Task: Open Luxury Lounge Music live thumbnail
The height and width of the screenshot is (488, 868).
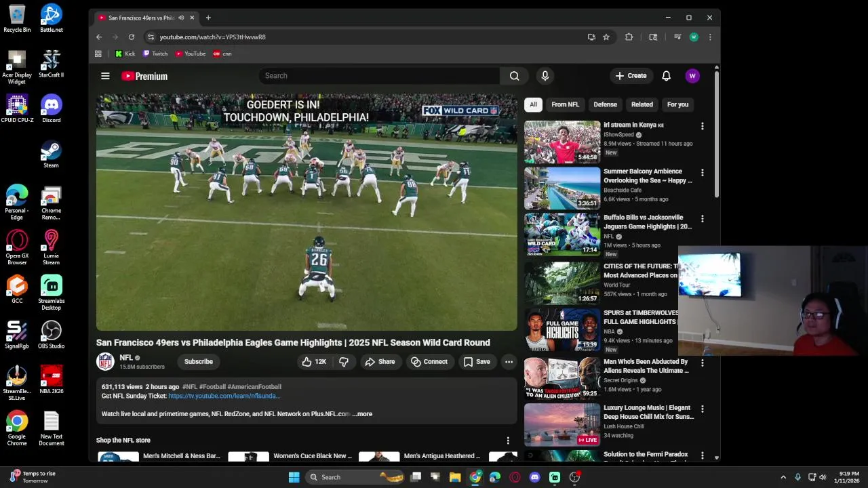Action: coord(562,425)
